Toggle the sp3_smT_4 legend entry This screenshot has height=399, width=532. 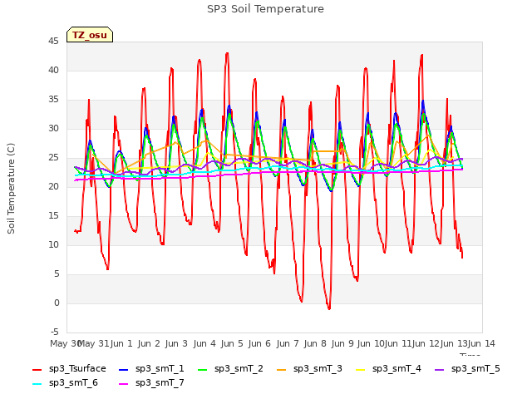click(x=388, y=369)
